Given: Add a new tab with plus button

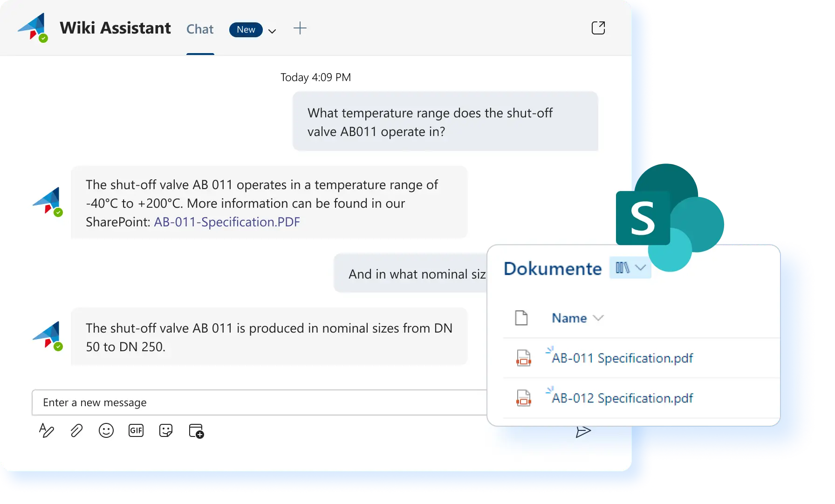Looking at the screenshot, I should [x=300, y=28].
